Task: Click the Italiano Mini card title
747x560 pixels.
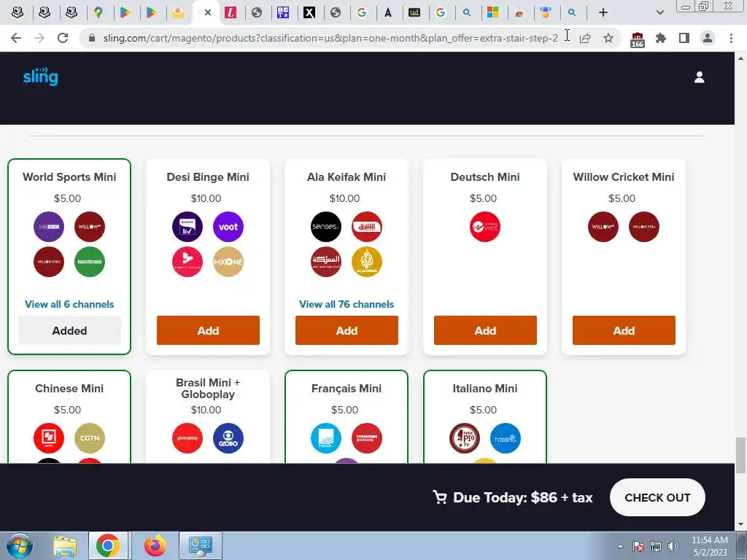Action: tap(485, 389)
